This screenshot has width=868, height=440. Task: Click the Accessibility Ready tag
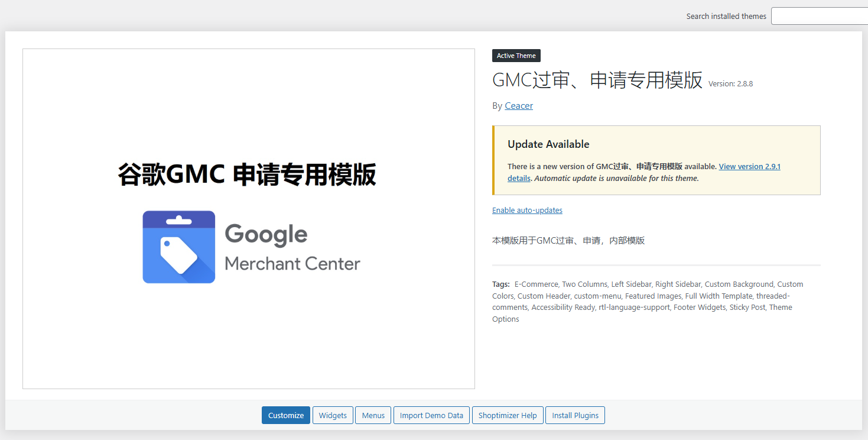pos(563,307)
